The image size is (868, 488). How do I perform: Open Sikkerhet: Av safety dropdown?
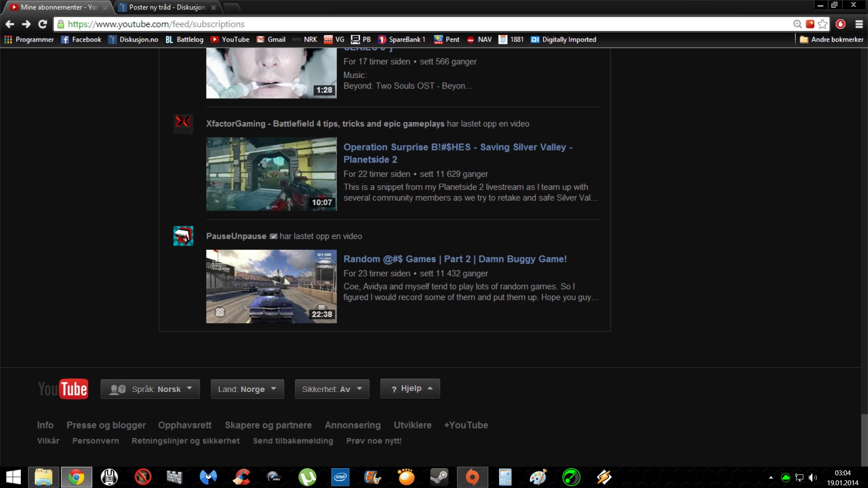332,389
